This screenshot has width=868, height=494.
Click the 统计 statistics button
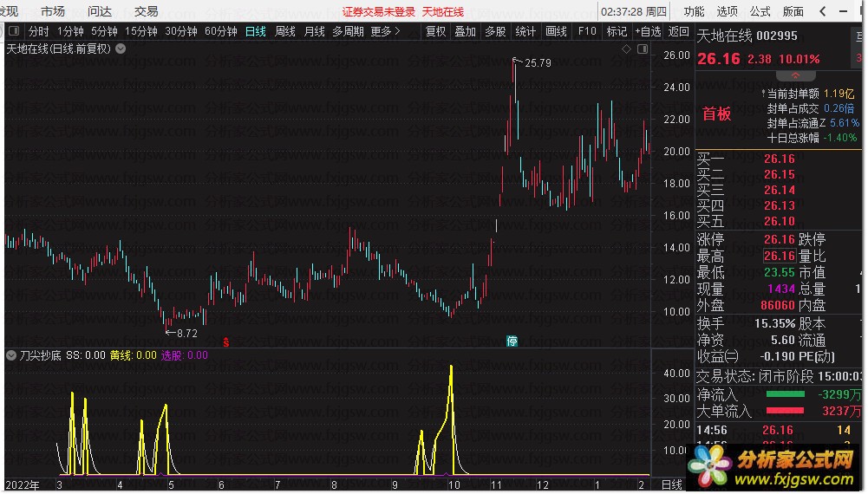(525, 31)
